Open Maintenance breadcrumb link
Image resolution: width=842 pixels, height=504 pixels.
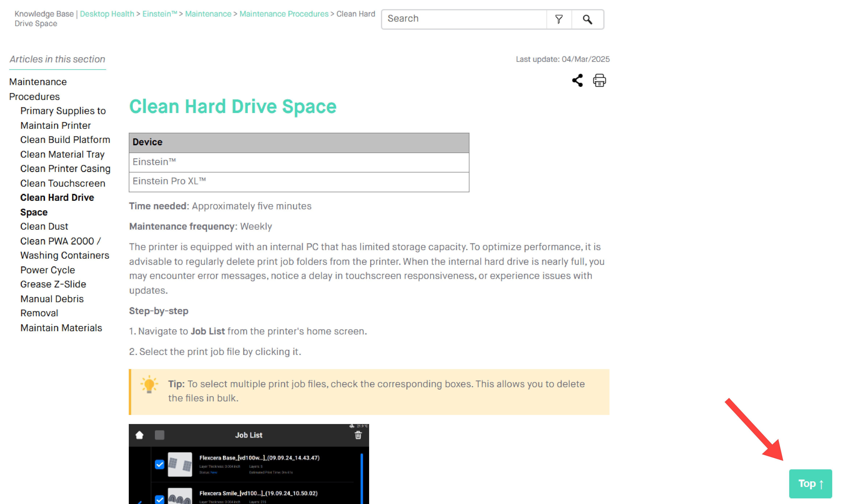pos(208,14)
